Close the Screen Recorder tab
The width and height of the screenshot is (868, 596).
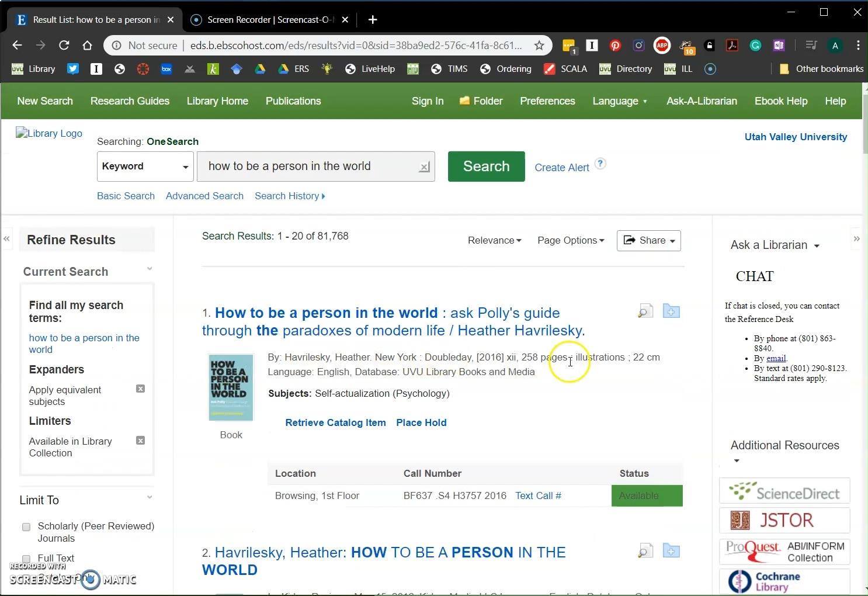(345, 19)
